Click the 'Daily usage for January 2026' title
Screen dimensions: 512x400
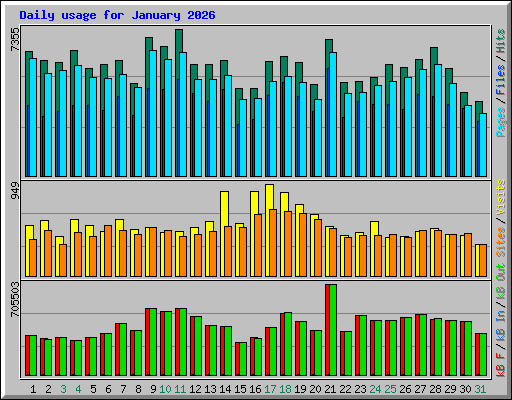pos(117,15)
